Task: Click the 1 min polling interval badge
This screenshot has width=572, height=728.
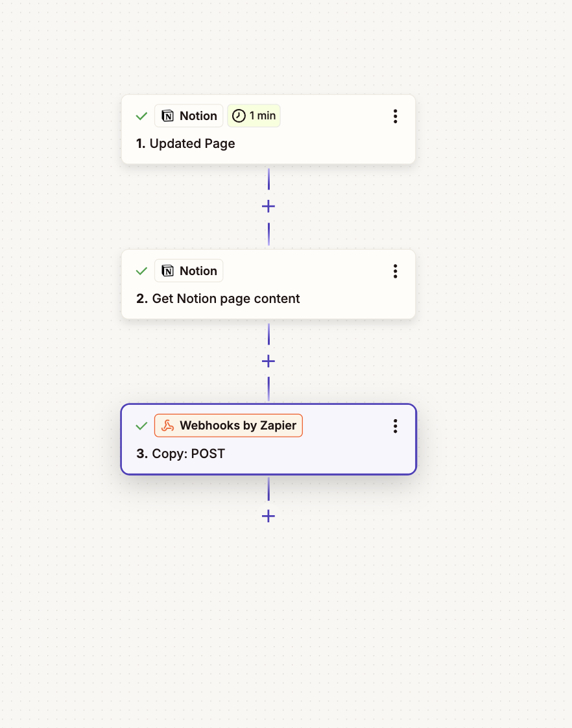Action: (254, 116)
